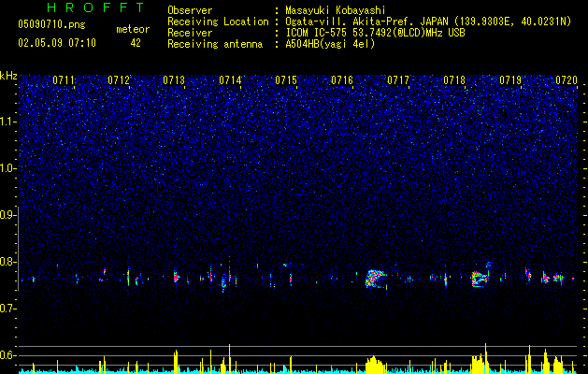Click the Ogata-vill. Akita-Pref. JAPAN location text

point(428,22)
